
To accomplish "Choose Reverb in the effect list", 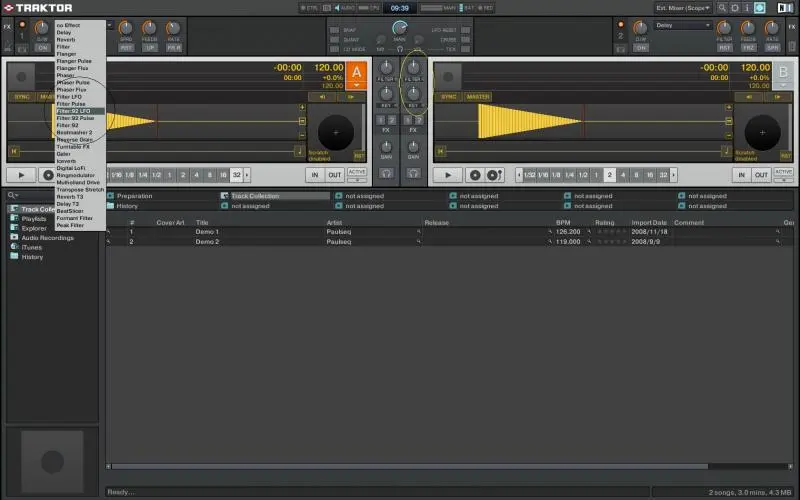I will pyautogui.click(x=64, y=39).
